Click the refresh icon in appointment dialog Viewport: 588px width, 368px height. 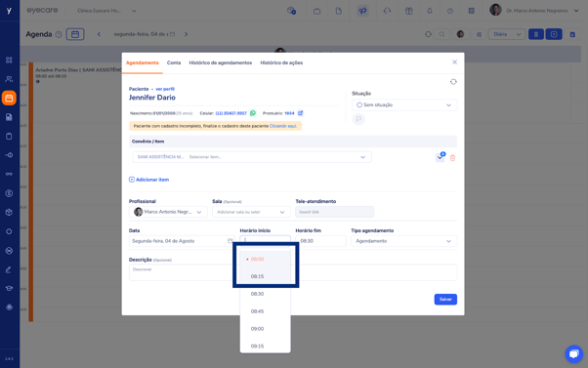453,82
